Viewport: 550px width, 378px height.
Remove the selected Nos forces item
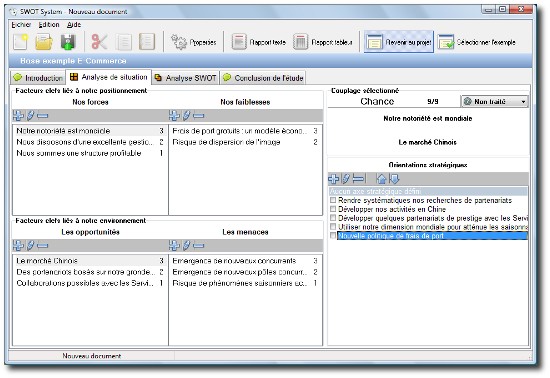tap(42, 115)
